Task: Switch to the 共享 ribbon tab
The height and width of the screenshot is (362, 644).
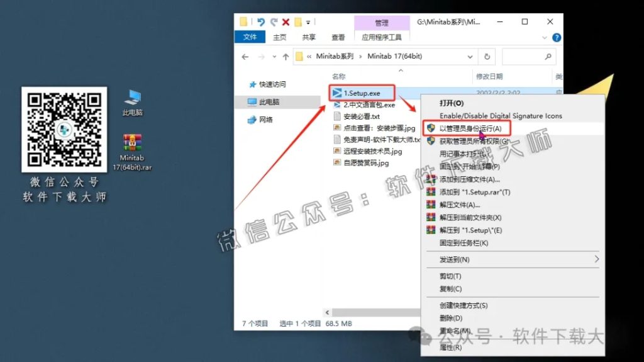Action: (309, 37)
